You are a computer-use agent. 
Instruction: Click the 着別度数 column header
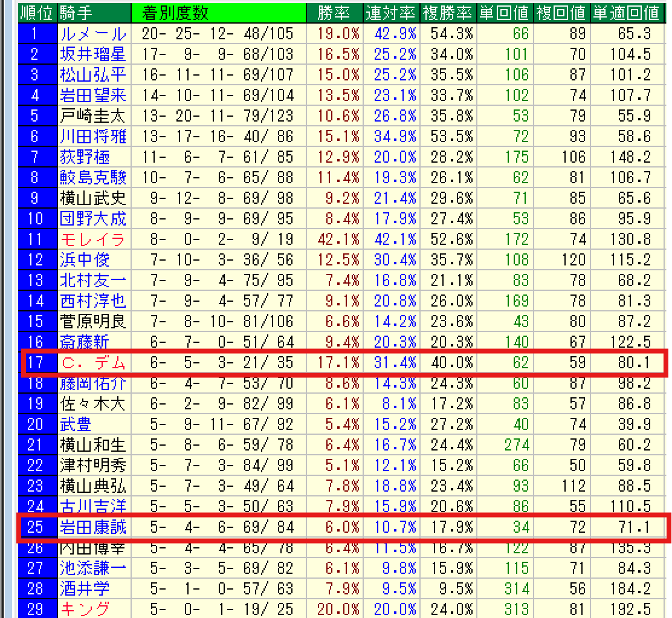click(175, 12)
